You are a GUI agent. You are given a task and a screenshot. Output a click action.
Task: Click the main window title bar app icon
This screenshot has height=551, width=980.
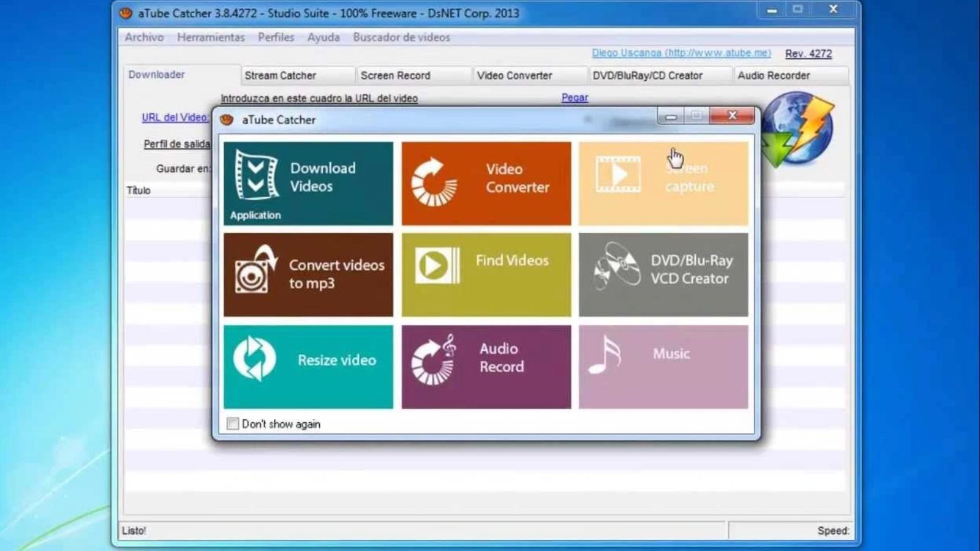(x=126, y=13)
